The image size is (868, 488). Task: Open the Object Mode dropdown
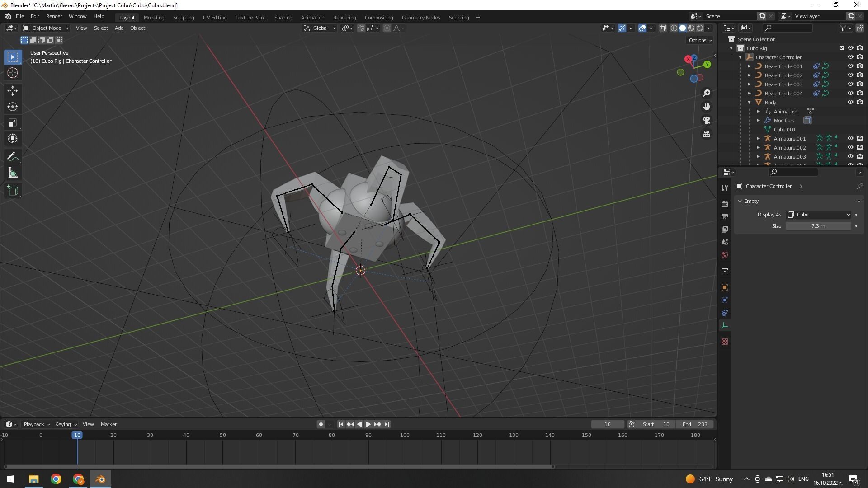46,28
